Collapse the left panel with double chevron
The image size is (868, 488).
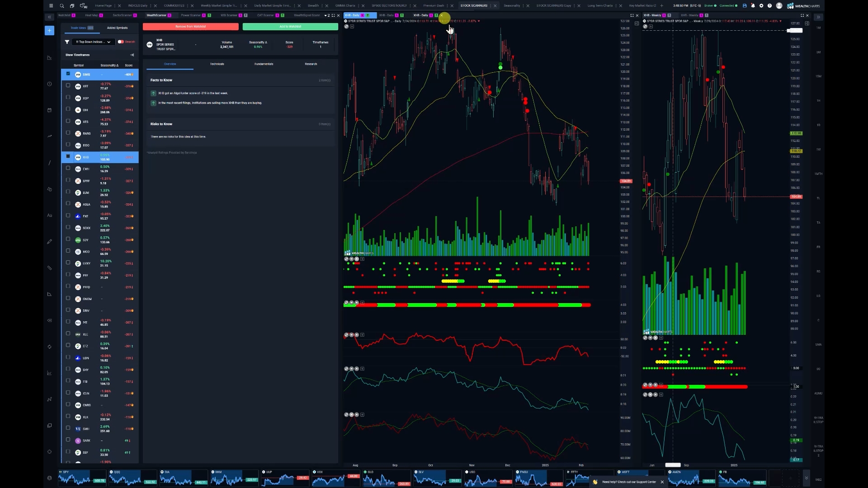click(49, 17)
